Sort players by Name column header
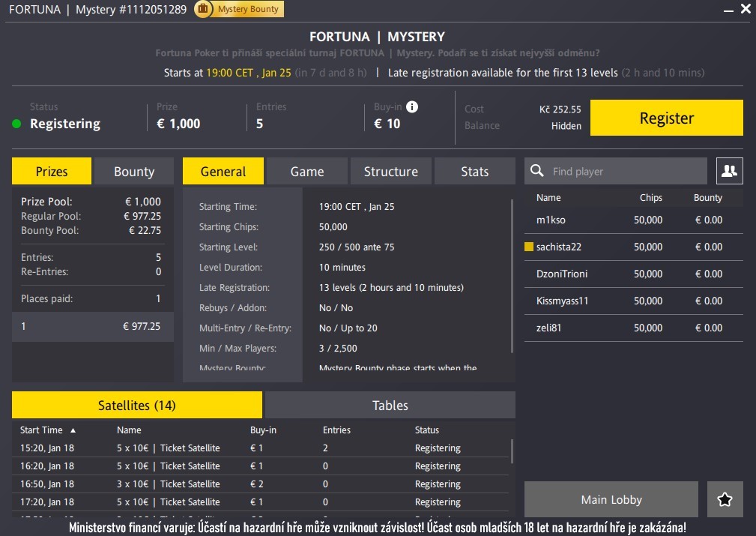This screenshot has height=536, width=756. [x=548, y=197]
